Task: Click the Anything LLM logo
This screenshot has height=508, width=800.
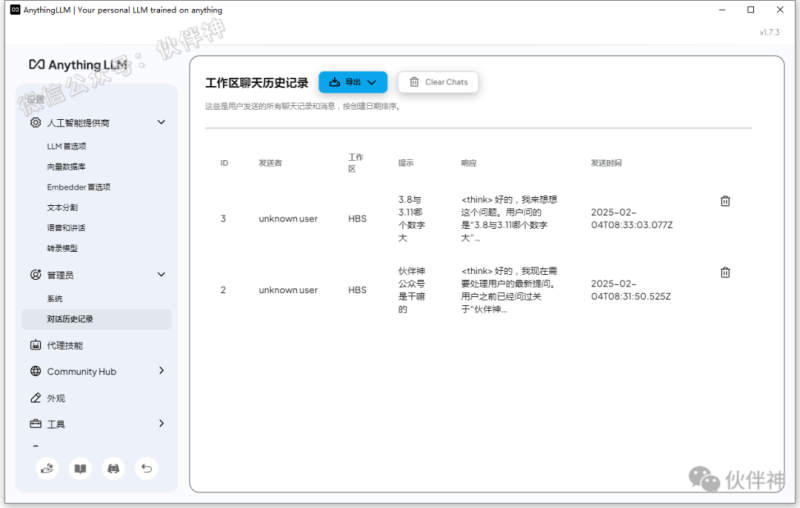Action: (x=78, y=64)
